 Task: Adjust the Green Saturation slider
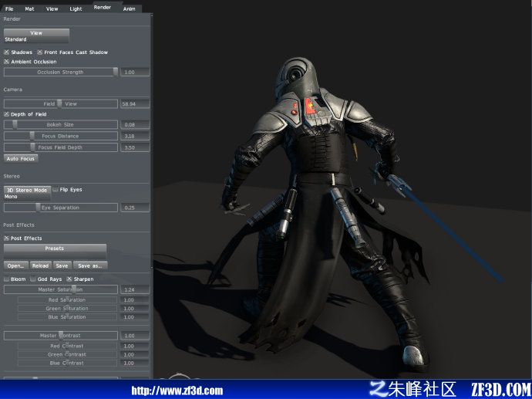pos(67,309)
